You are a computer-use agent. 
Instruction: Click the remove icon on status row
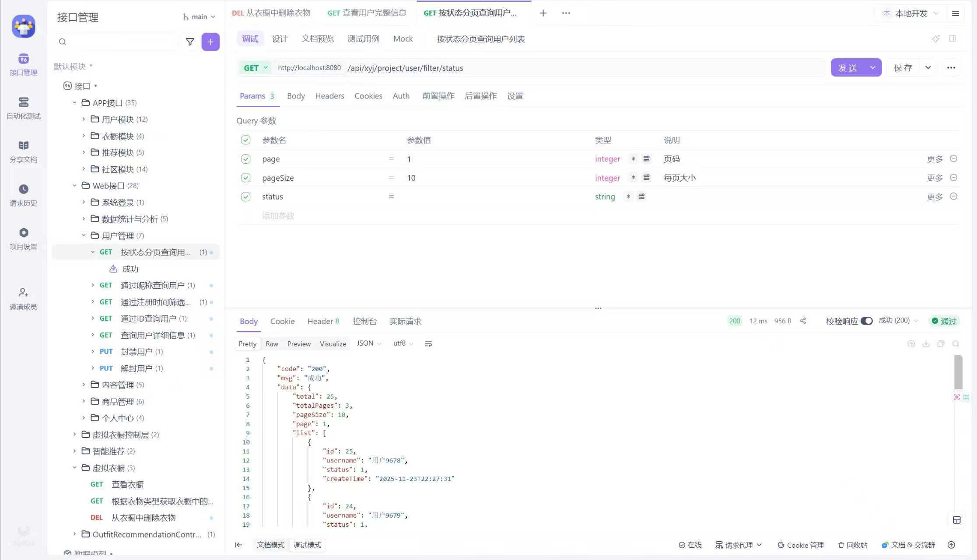click(x=954, y=196)
